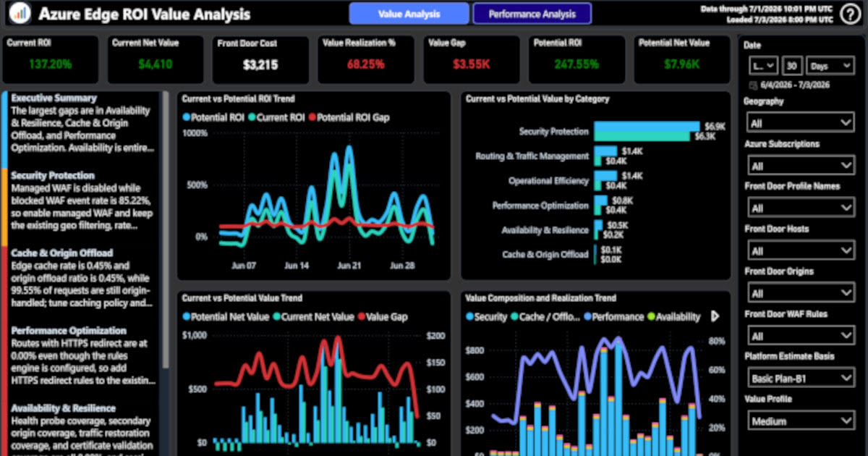The height and width of the screenshot is (456, 868).
Task: Select Availability legend entry
Action: [x=673, y=316]
